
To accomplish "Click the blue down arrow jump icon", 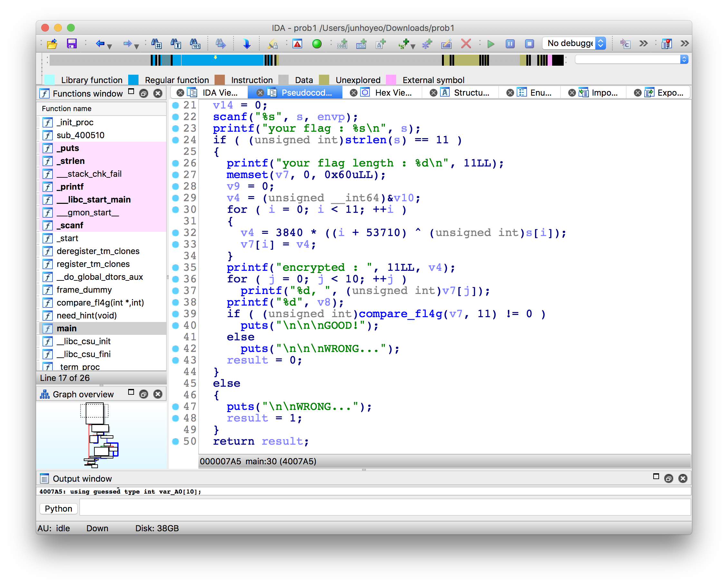I will click(247, 43).
